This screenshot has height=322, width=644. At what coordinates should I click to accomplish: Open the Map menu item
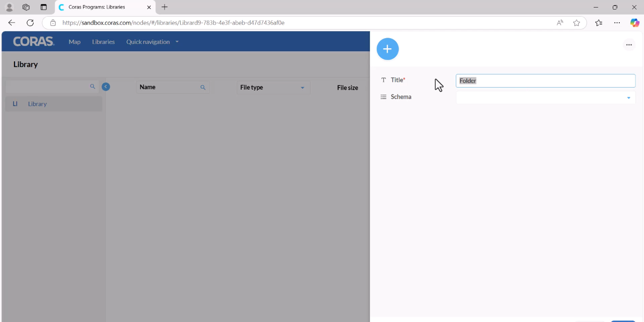pos(74,42)
